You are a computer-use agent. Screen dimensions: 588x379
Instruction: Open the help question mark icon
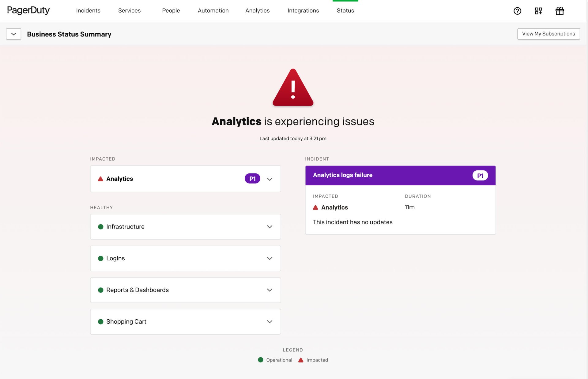(518, 11)
